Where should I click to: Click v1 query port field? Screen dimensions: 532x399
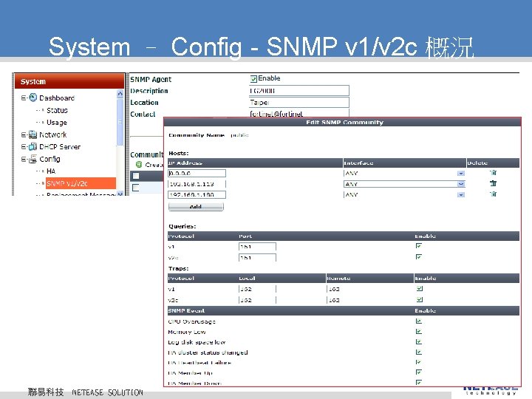(x=257, y=246)
